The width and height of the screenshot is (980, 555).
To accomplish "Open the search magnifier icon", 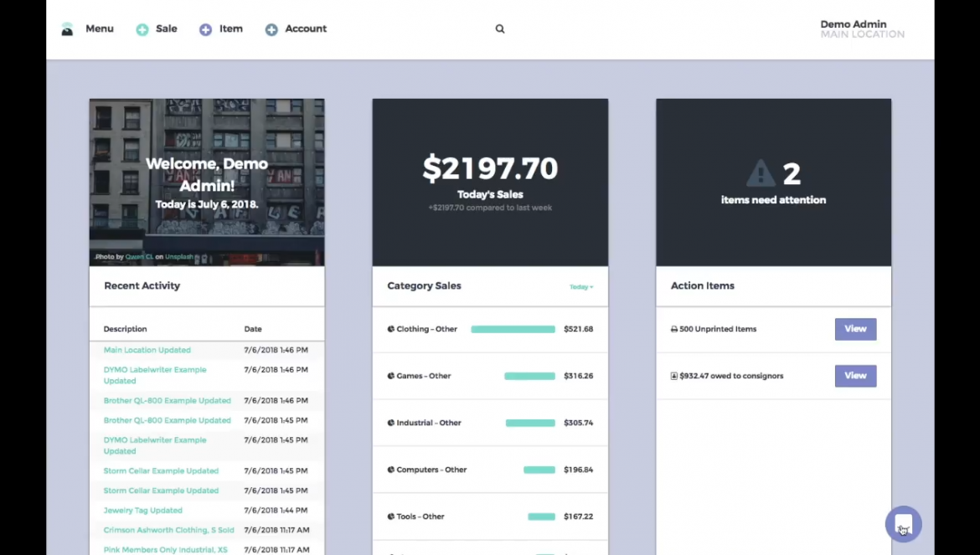I will click(500, 28).
